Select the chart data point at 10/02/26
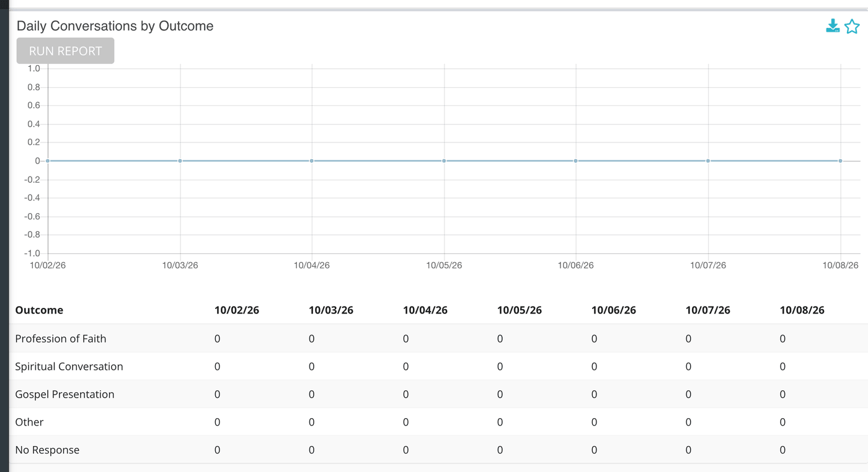This screenshot has height=472, width=868. (x=48, y=161)
